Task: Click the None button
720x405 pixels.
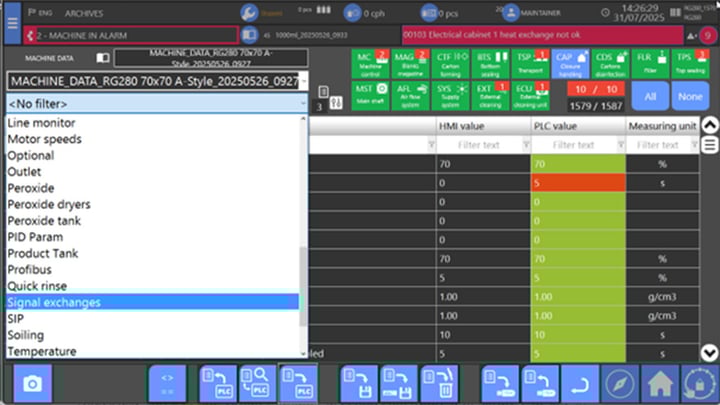Action: click(689, 97)
